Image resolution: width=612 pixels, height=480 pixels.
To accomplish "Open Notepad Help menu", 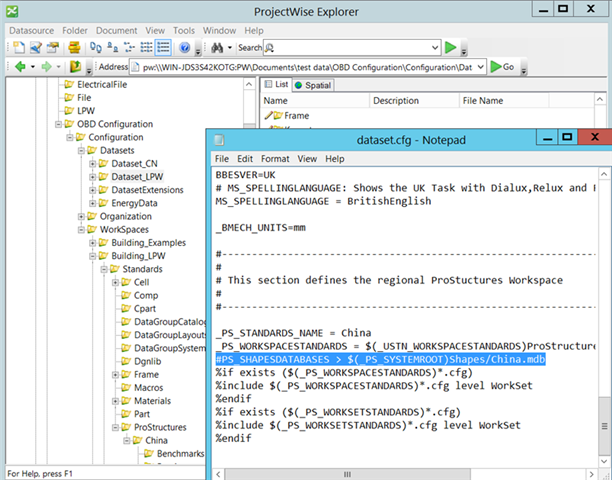I will click(x=335, y=159).
